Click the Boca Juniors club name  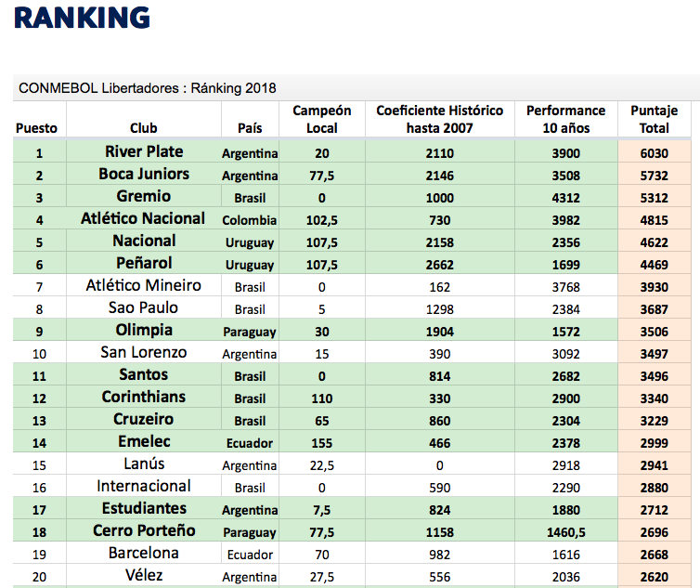point(144,174)
